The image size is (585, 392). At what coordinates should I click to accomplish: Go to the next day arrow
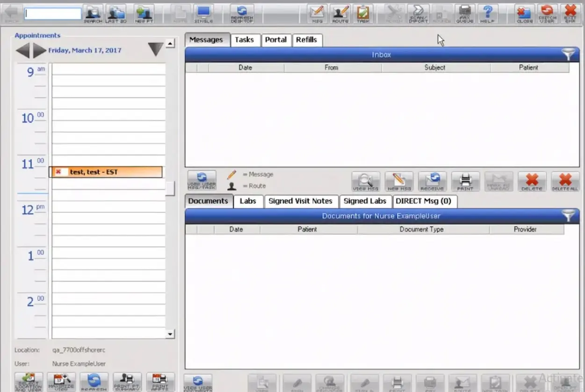coord(39,51)
